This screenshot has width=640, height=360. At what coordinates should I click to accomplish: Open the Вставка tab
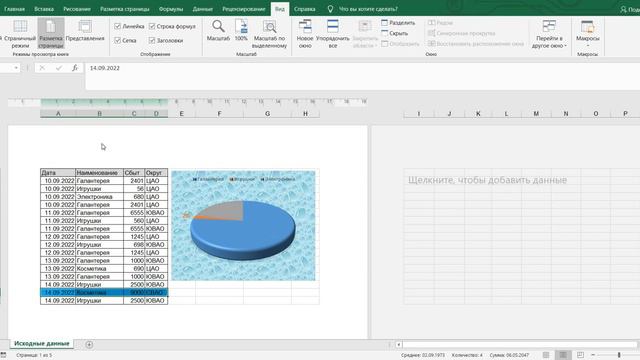(44, 9)
